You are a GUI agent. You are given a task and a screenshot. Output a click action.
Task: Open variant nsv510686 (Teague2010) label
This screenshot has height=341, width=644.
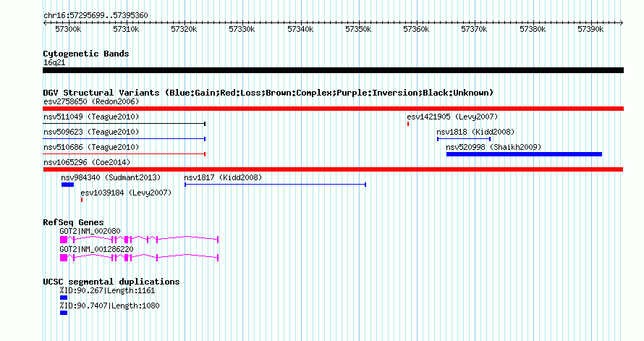[x=91, y=147]
